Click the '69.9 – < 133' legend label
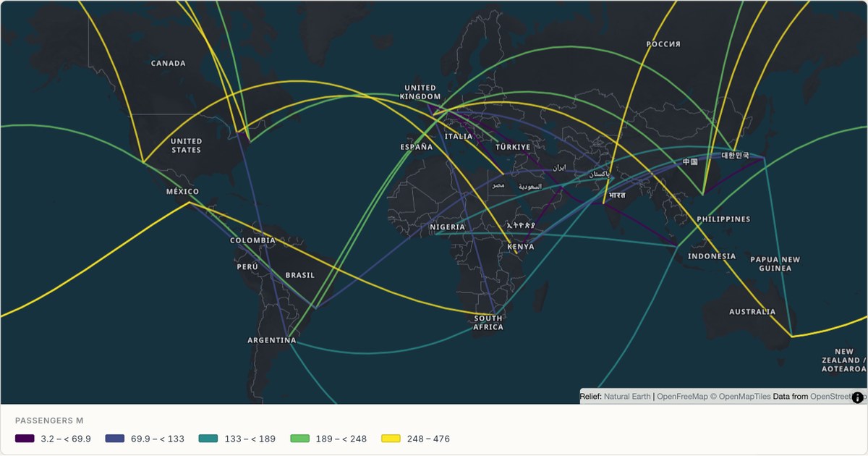 pos(158,439)
